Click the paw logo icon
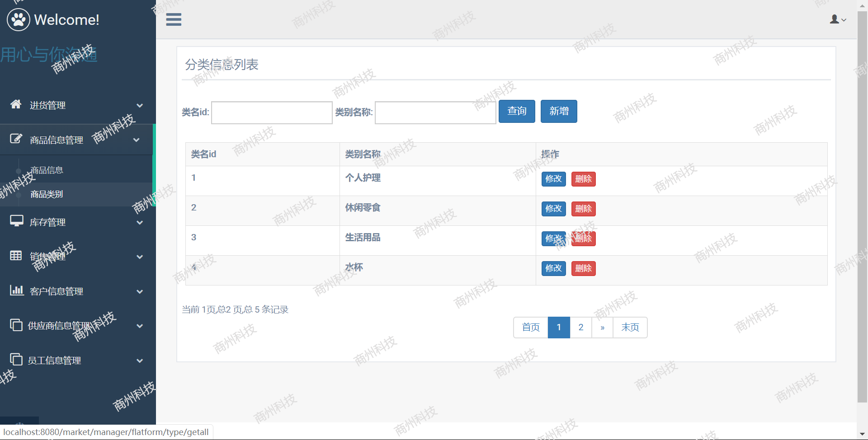This screenshot has height=440, width=868. 19,19
